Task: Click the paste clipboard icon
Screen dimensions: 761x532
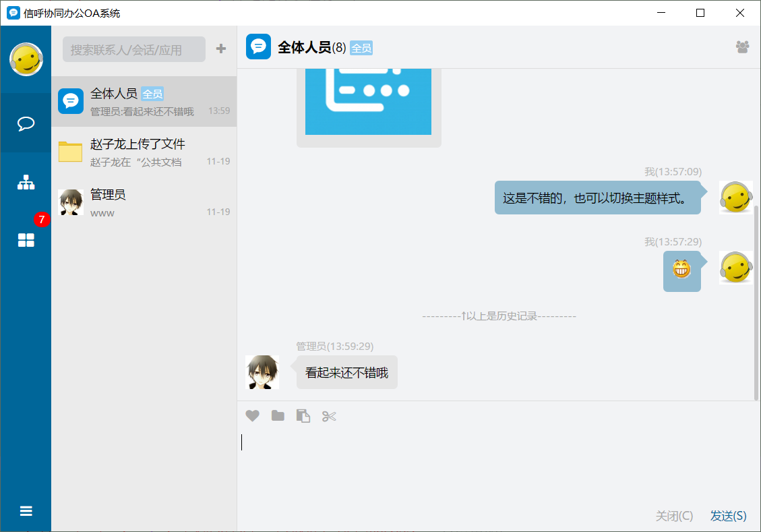Action: [x=303, y=416]
